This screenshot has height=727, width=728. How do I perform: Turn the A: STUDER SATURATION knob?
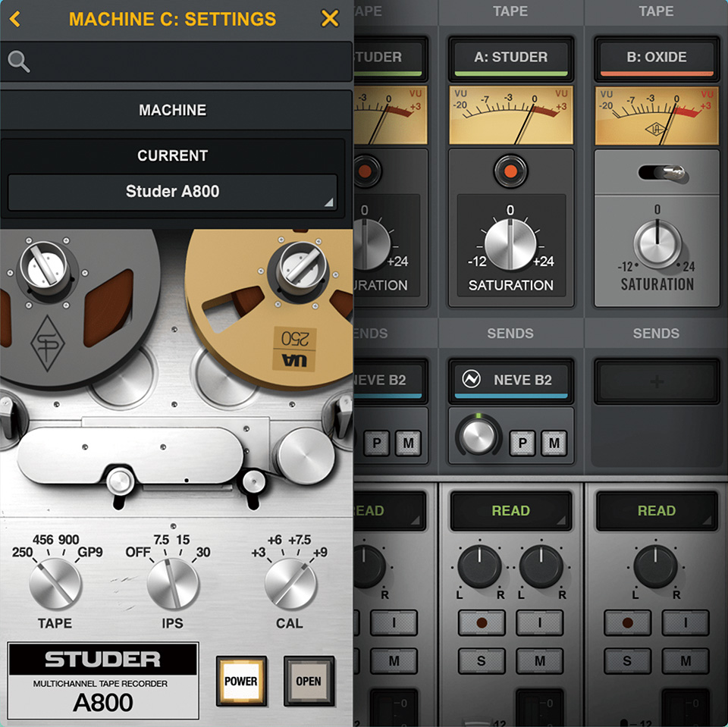[510, 244]
